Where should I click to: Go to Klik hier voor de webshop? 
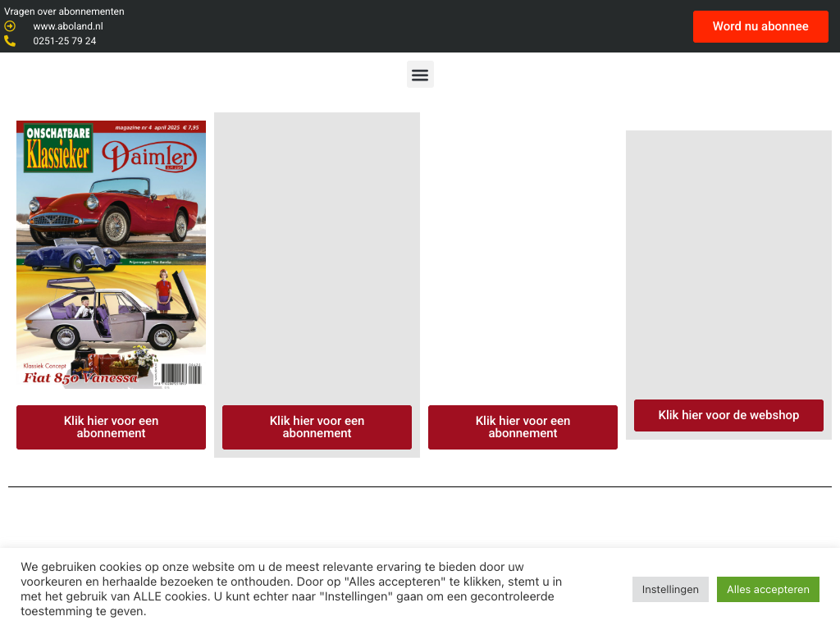pyautogui.click(x=728, y=415)
